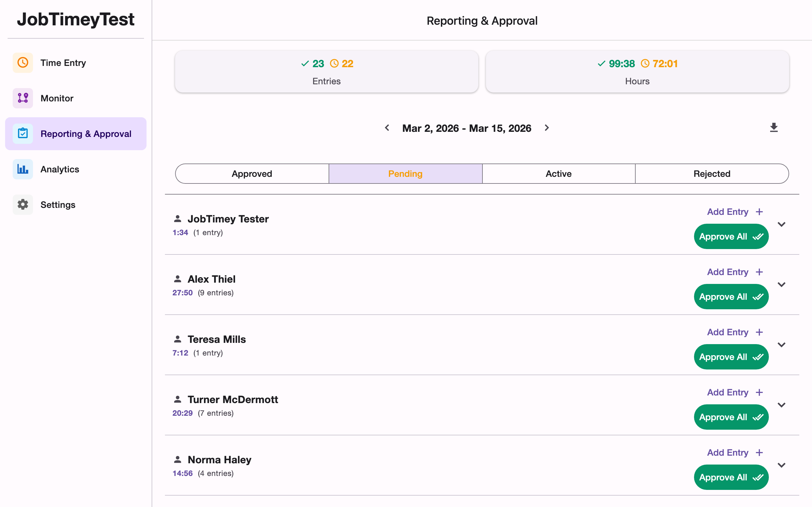Image resolution: width=812 pixels, height=507 pixels.
Task: Open the Monitor section icon
Action: (23, 98)
